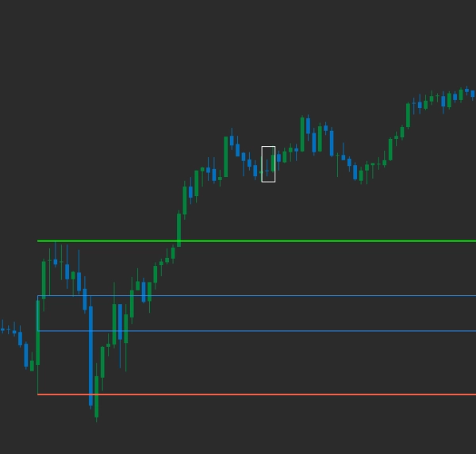Click the zone between the two blue lines
Screen dimensions: 476x454
click(317, 314)
